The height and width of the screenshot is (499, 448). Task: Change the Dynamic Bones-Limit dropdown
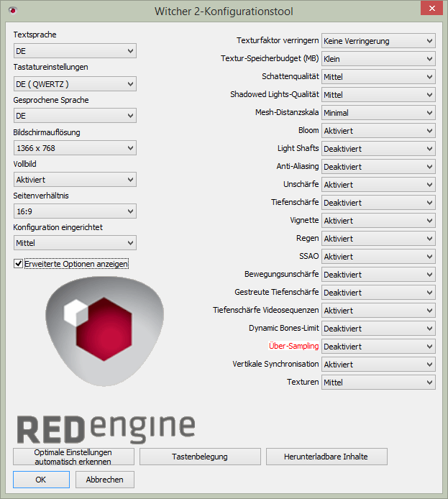378,329
